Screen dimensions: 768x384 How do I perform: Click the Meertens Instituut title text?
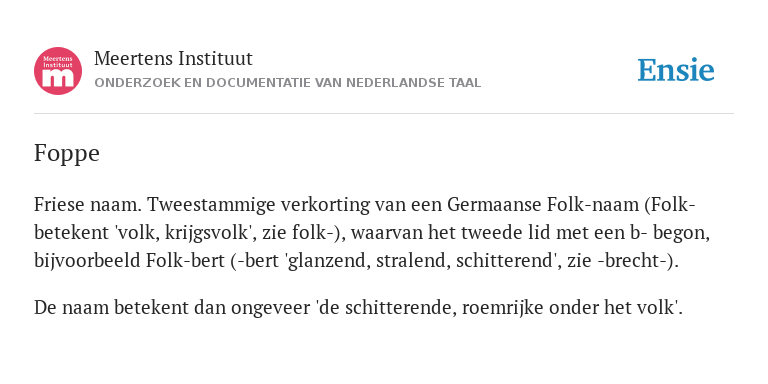tap(173, 59)
